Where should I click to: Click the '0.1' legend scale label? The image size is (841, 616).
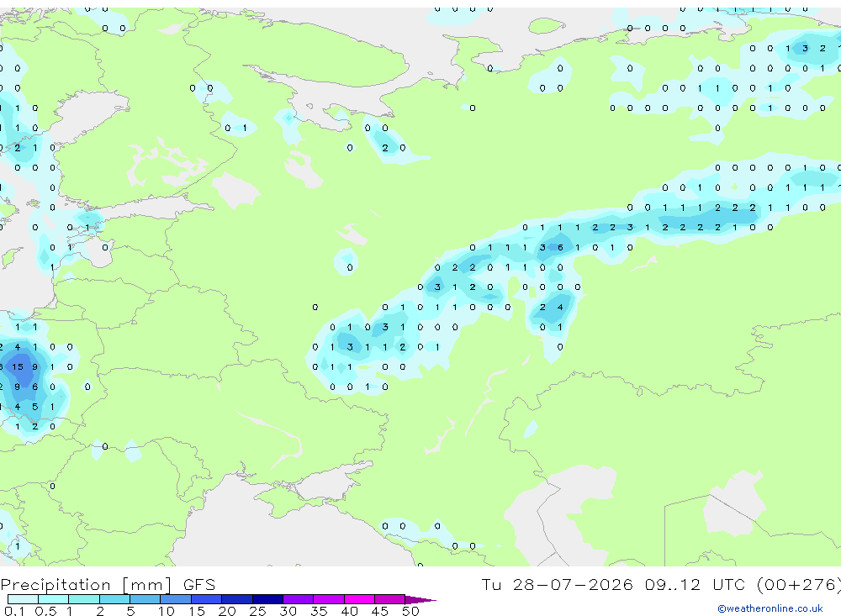point(14,611)
